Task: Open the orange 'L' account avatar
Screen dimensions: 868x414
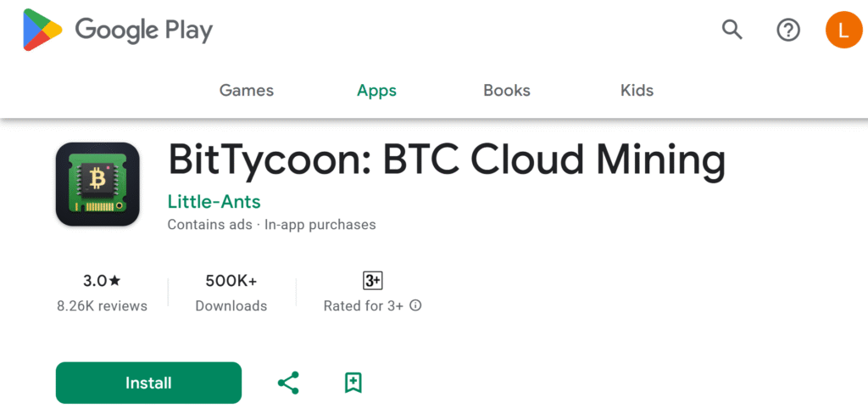Action: pos(843,31)
